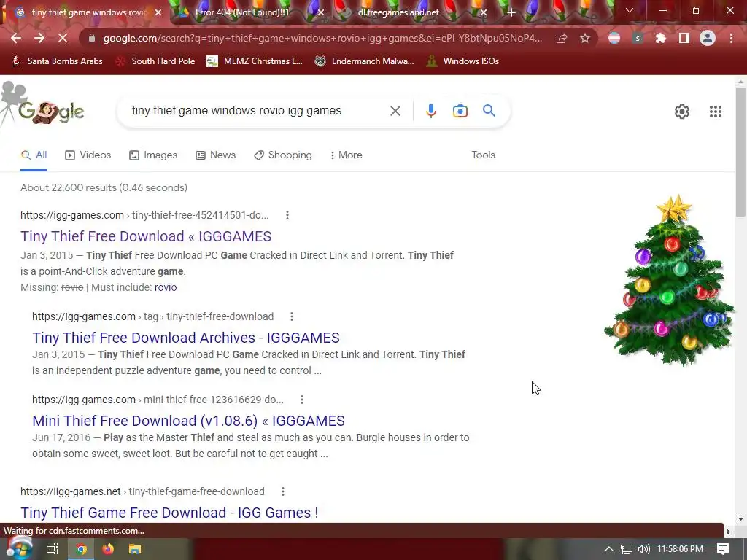Open File Explorer from the taskbar

(x=135, y=549)
